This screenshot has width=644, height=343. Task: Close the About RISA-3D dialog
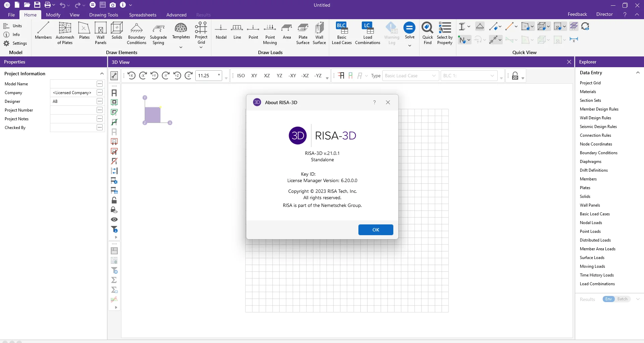[388, 102]
